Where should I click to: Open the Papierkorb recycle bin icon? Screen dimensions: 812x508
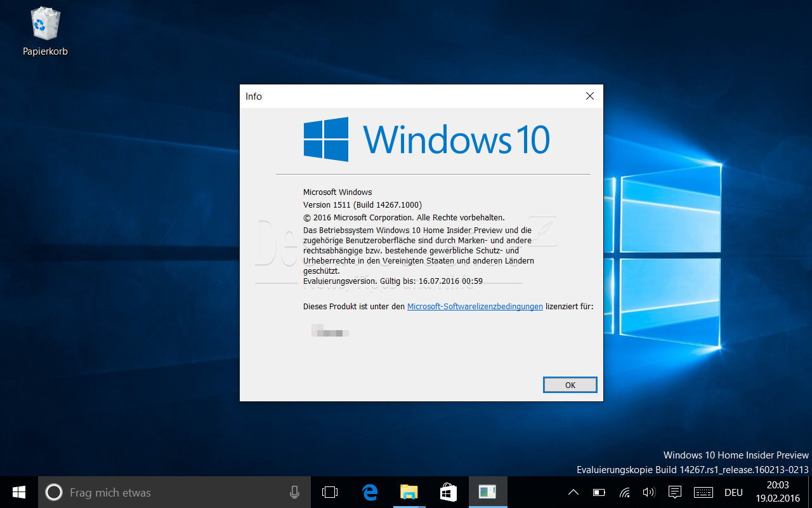[45, 32]
